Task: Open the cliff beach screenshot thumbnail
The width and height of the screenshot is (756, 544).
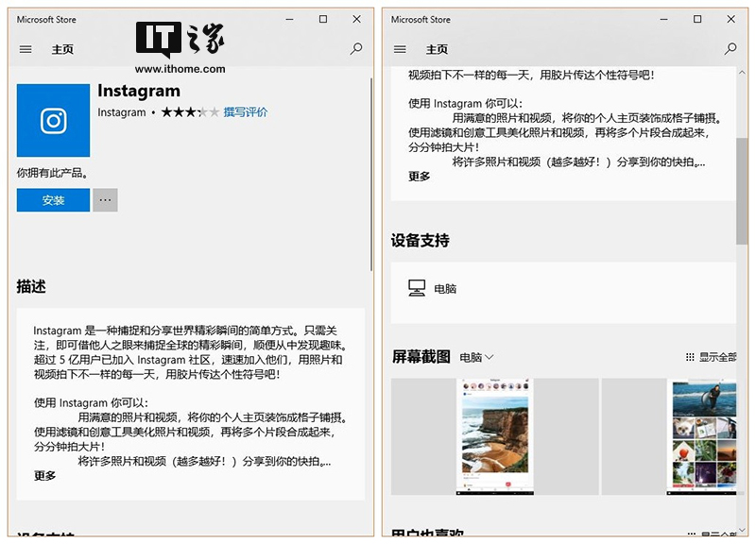Action: [494, 436]
